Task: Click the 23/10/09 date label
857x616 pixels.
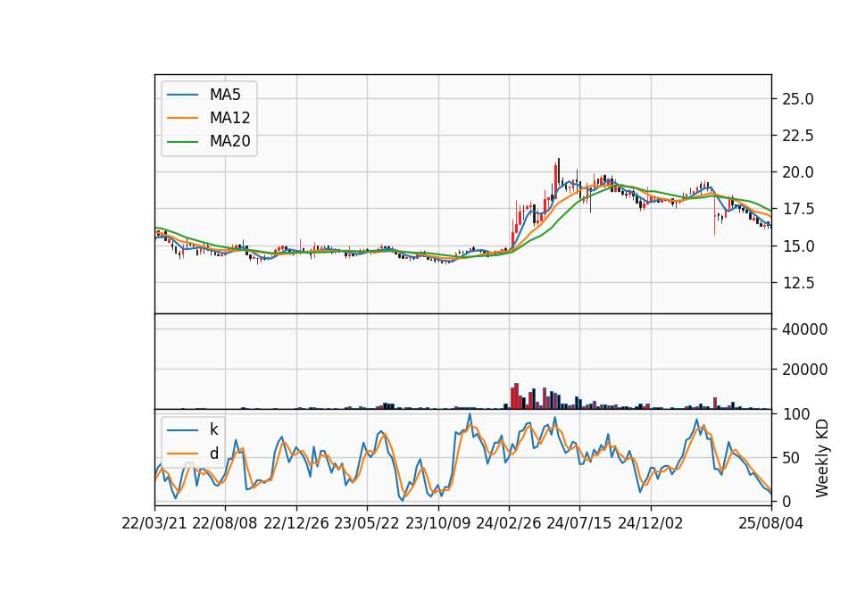Action: 437,524
